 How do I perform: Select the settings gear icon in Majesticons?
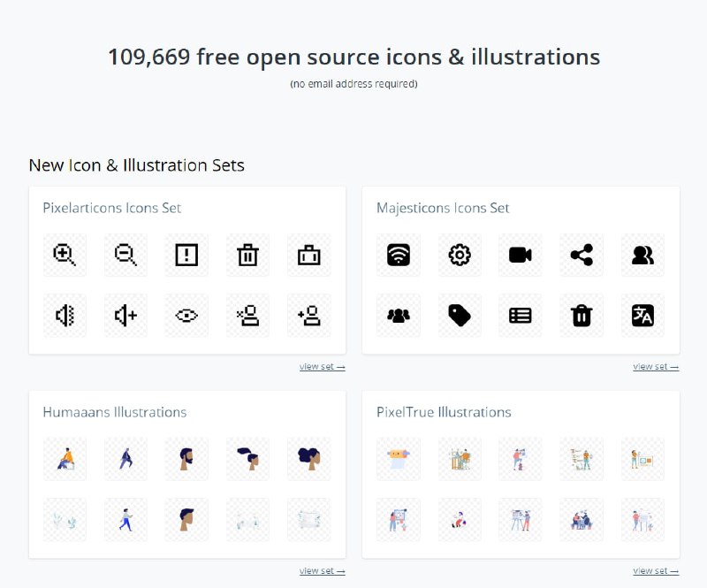pyautogui.click(x=459, y=255)
